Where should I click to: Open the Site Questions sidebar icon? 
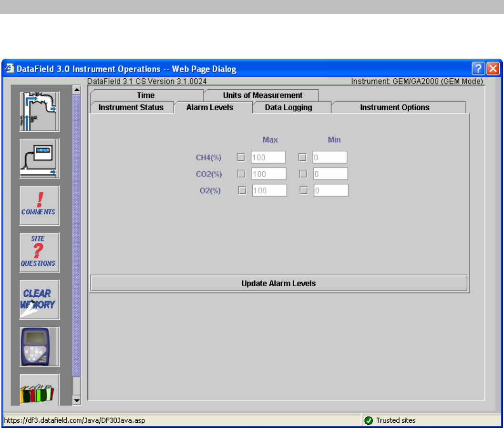pos(40,252)
